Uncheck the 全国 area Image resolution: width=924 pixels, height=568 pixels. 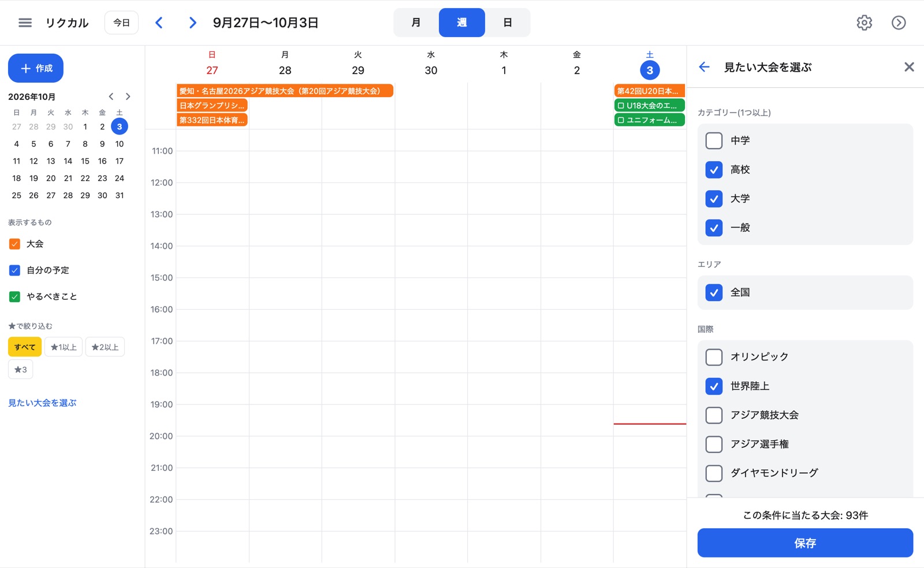(x=714, y=292)
